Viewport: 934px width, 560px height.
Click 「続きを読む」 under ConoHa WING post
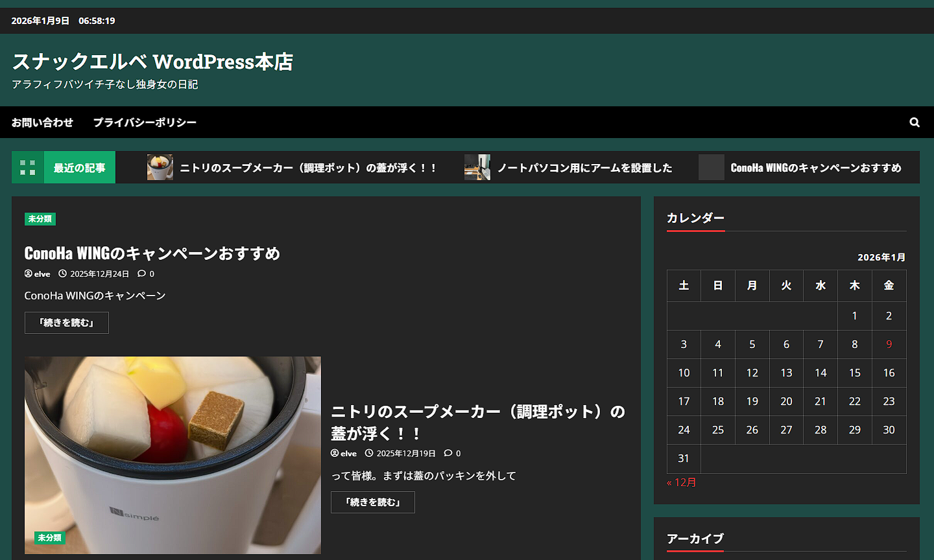tap(66, 323)
